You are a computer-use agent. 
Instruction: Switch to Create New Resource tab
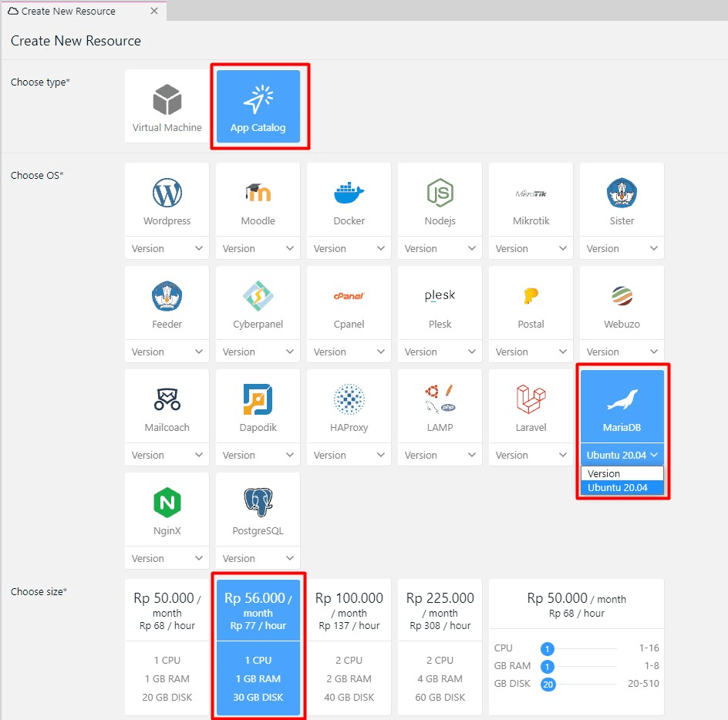[x=69, y=12]
